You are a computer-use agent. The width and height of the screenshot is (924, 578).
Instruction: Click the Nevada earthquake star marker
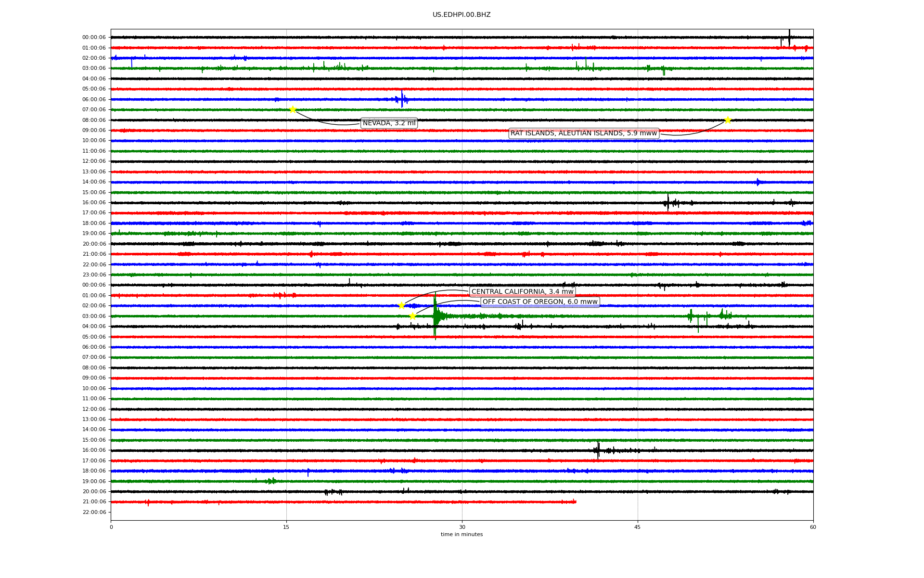point(293,110)
